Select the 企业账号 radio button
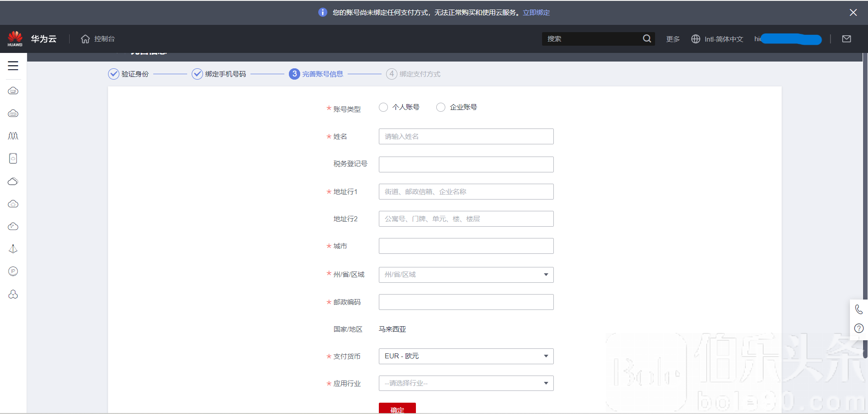 [x=441, y=107]
